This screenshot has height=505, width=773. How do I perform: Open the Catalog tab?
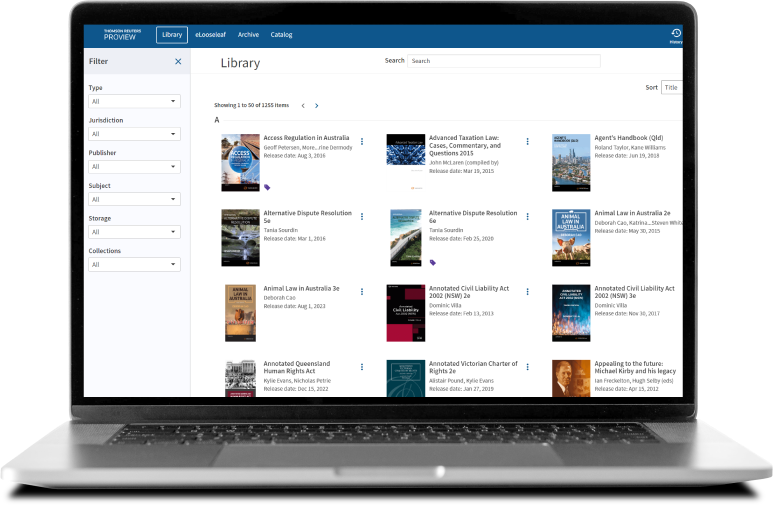point(281,34)
